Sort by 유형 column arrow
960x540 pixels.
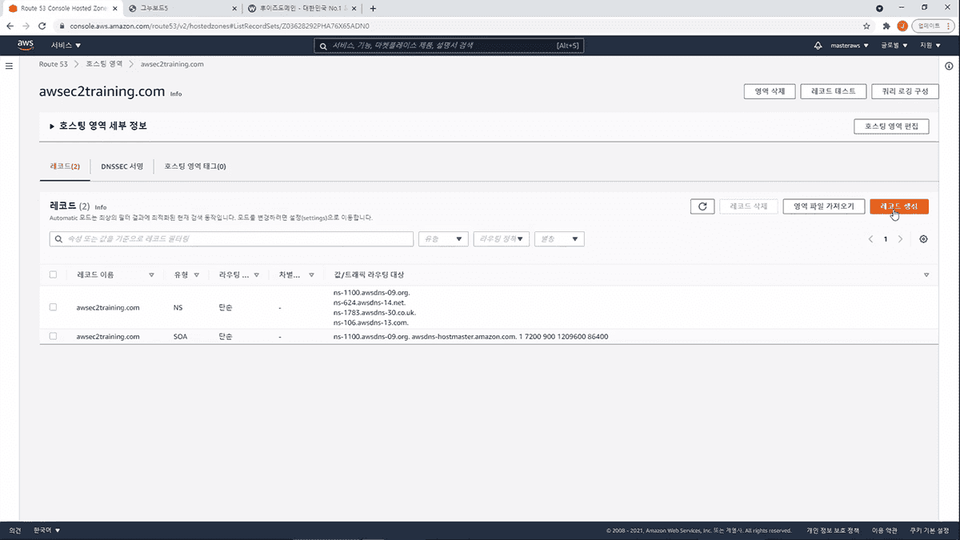(x=197, y=275)
